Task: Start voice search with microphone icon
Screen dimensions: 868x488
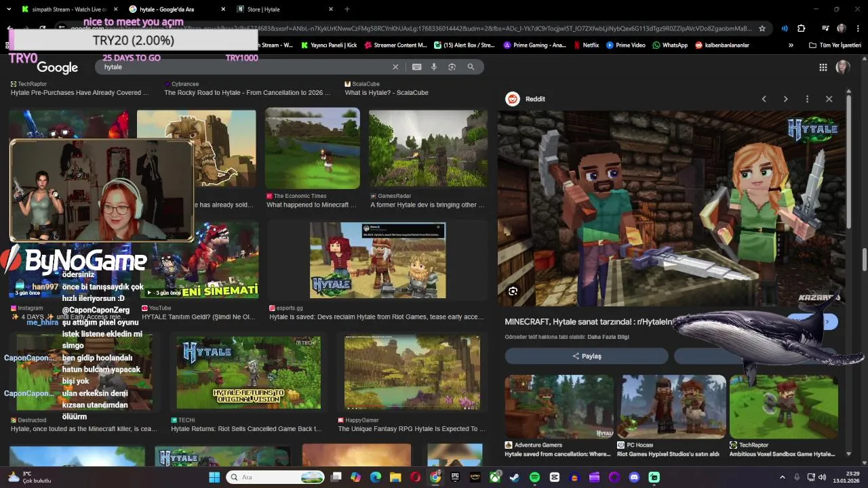Action: [x=435, y=67]
